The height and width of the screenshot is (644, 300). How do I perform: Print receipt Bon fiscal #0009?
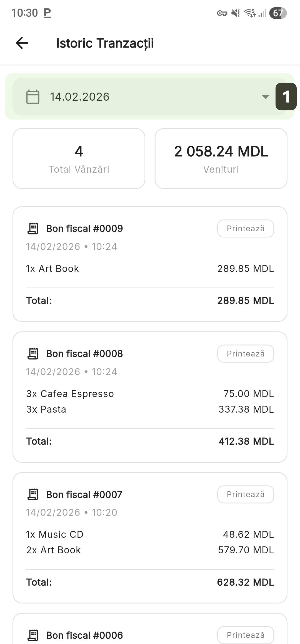click(246, 229)
